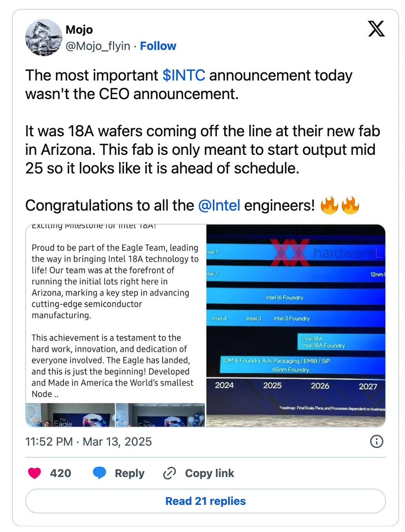Screen dimensions: 405x532
Task: Click the @Mojo_flyin handle
Action: point(98,46)
